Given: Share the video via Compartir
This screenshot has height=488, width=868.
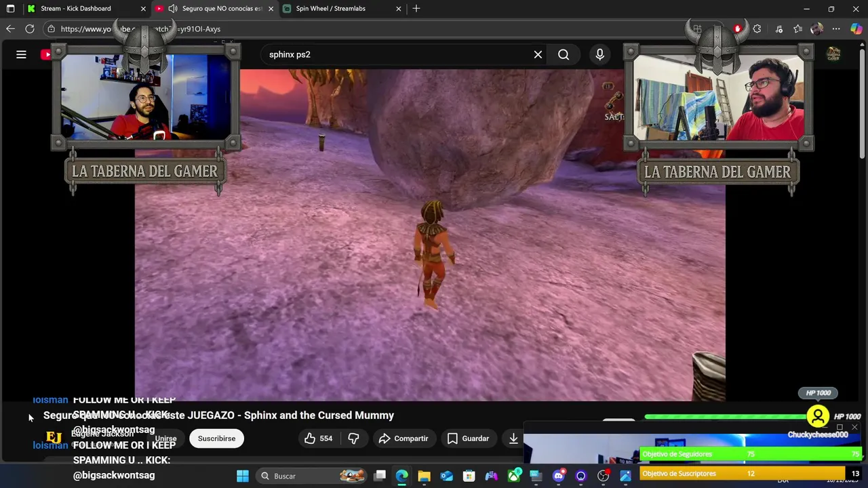Looking at the screenshot, I should [x=403, y=439].
